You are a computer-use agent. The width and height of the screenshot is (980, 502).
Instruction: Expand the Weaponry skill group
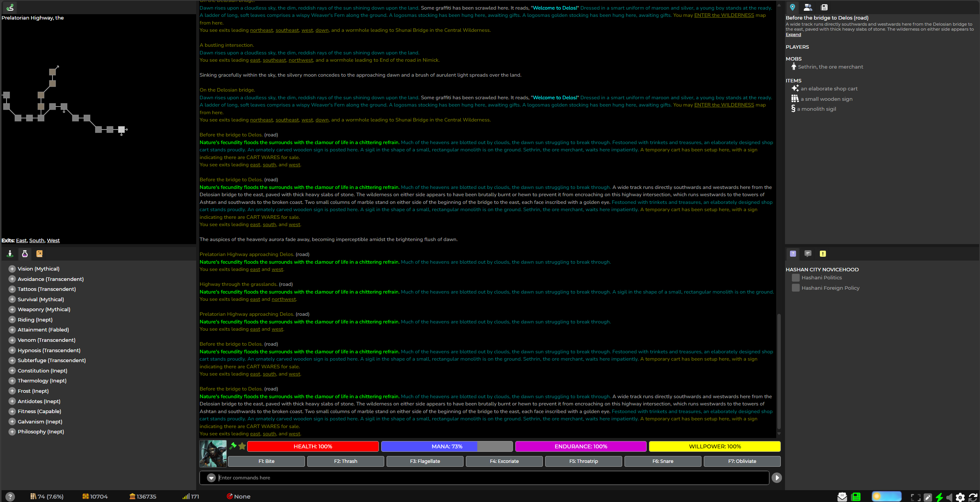tap(12, 309)
